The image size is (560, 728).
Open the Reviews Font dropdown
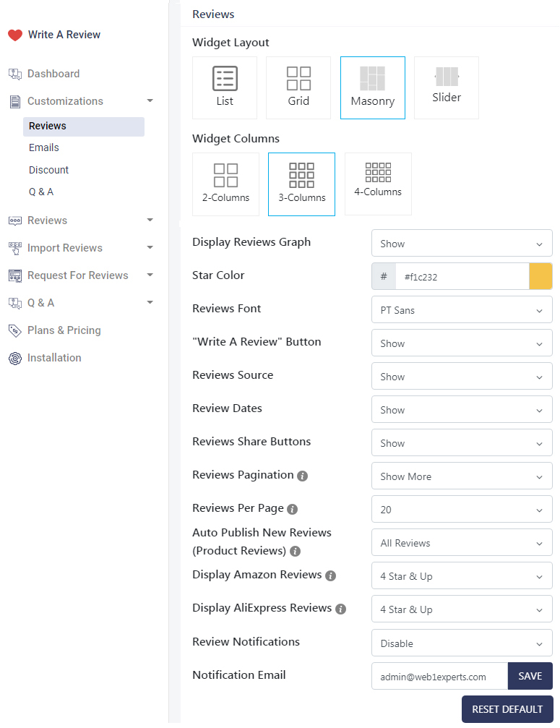click(462, 310)
